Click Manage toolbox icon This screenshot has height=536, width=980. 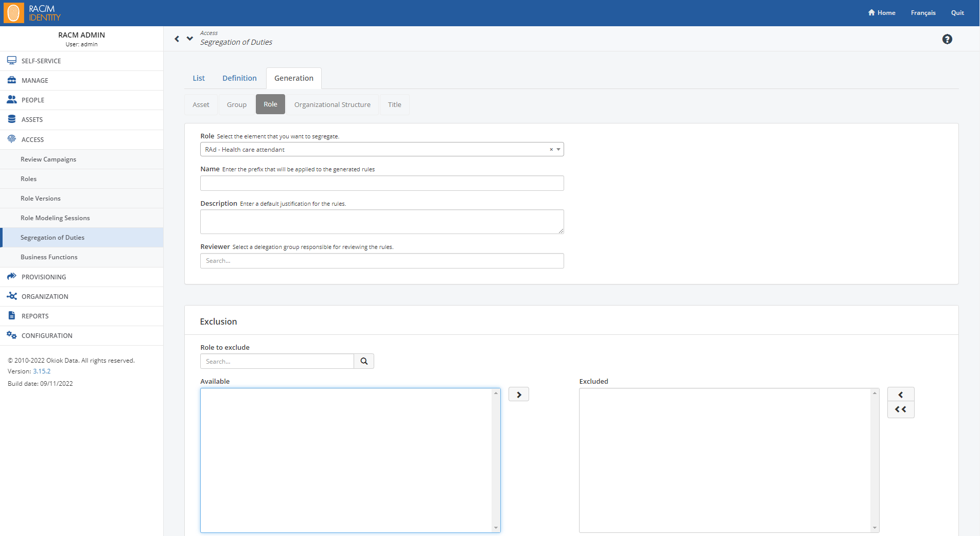[x=11, y=80]
